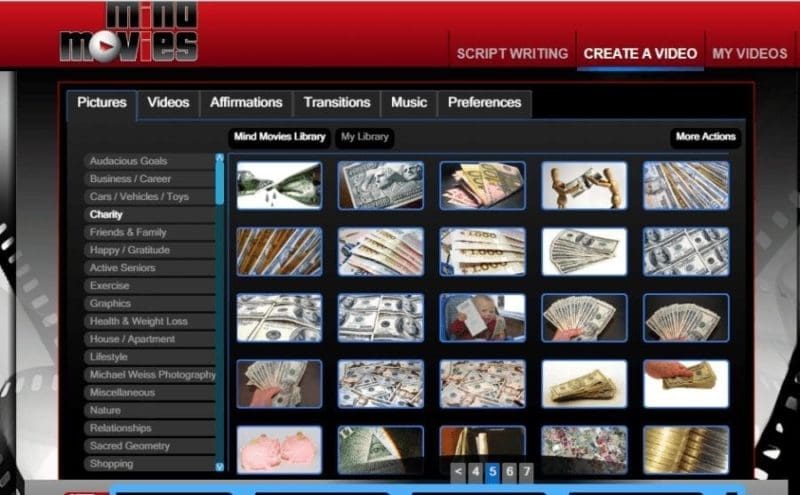The height and width of the screenshot is (495, 800).
Task: Choose the pink piggy banks thumbnail
Action: 279,450
